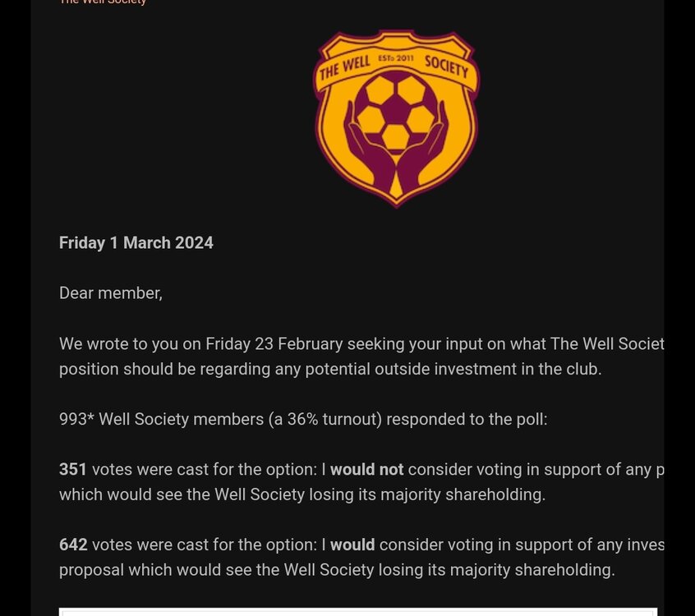Click 'SOCIETY' banner text on logo
This screenshot has height=616, width=695.
click(446, 67)
